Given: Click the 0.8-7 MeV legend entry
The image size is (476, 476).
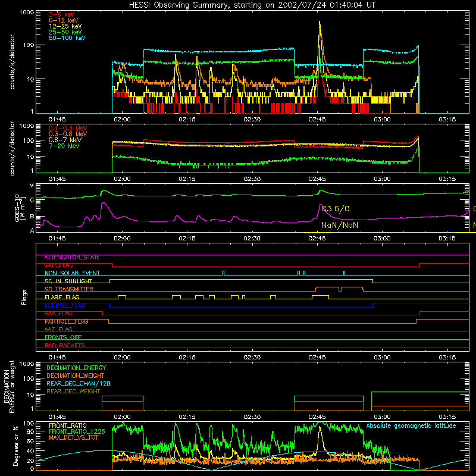Looking at the screenshot, I should (65, 140).
